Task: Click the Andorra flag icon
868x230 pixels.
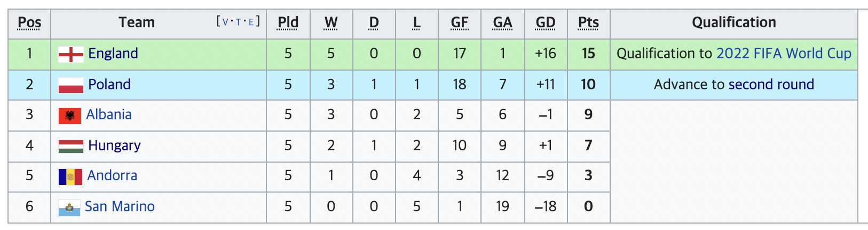Action: [70, 177]
